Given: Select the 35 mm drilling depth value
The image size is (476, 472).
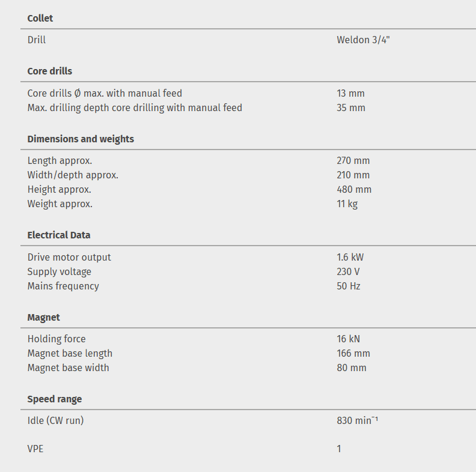Looking at the screenshot, I should click(x=351, y=107).
